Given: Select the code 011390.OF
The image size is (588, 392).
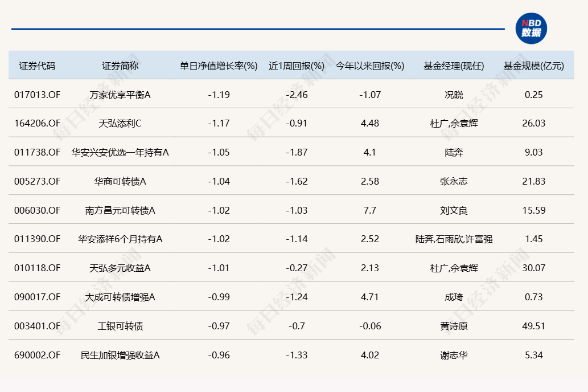Looking at the screenshot, I should coord(37,239).
